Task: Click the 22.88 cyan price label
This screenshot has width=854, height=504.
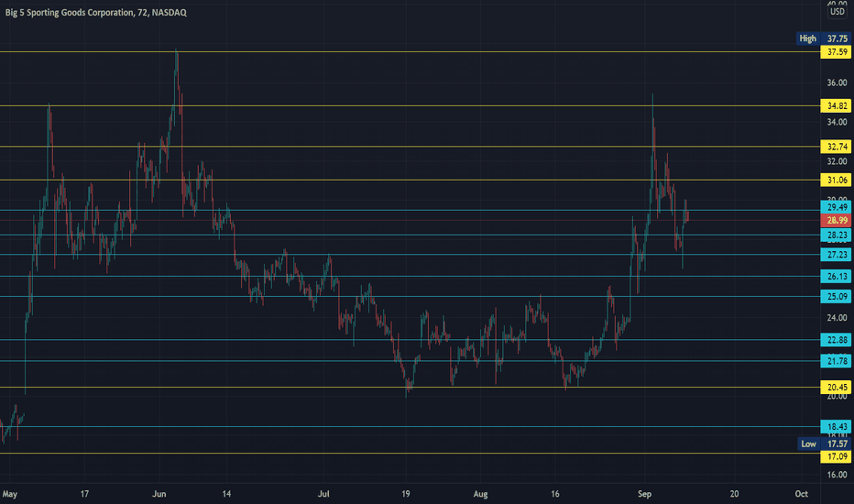Action: [836, 340]
